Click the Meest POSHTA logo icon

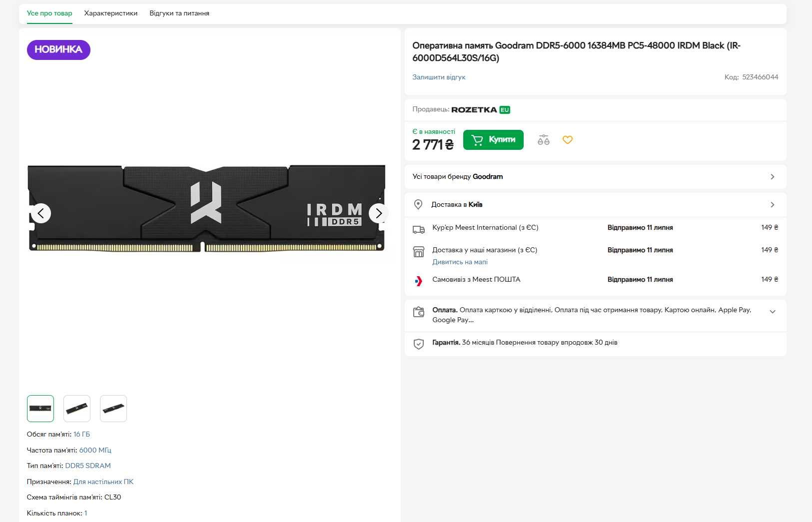[x=418, y=281]
